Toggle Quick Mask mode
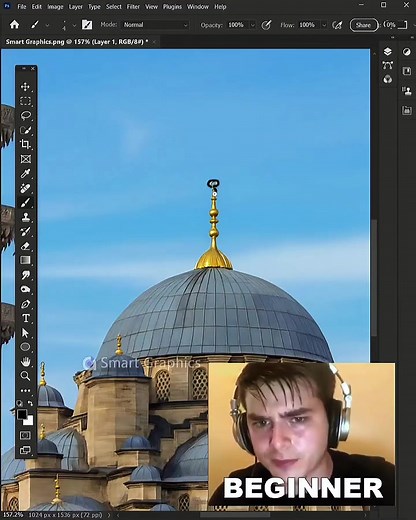The width and height of the screenshot is (416, 520). [25, 435]
